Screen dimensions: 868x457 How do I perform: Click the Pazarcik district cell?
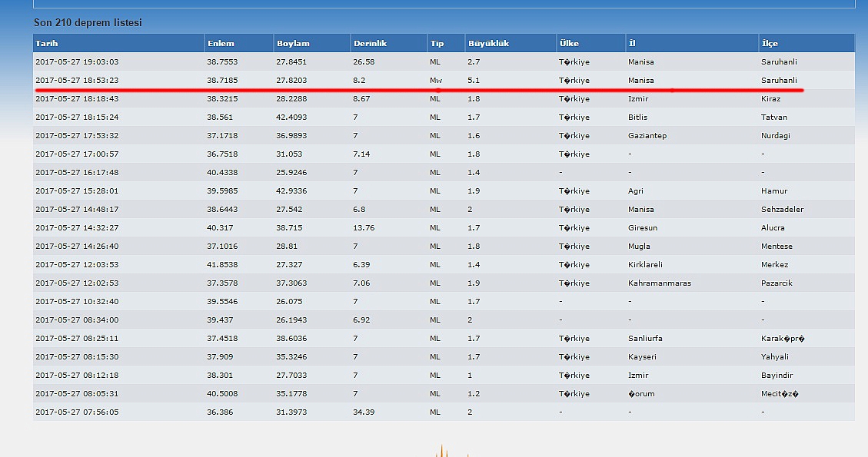777,283
